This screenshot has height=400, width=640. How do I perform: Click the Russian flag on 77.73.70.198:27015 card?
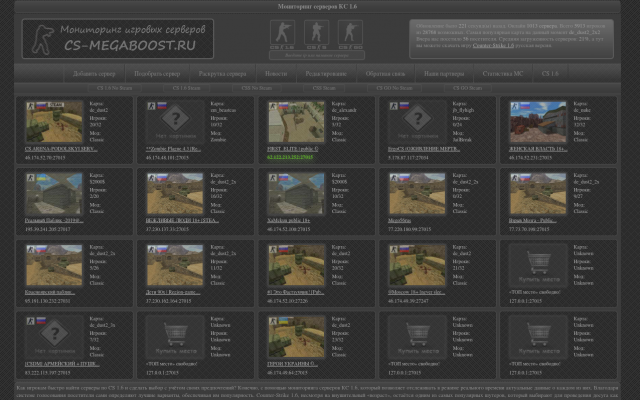coord(525,178)
